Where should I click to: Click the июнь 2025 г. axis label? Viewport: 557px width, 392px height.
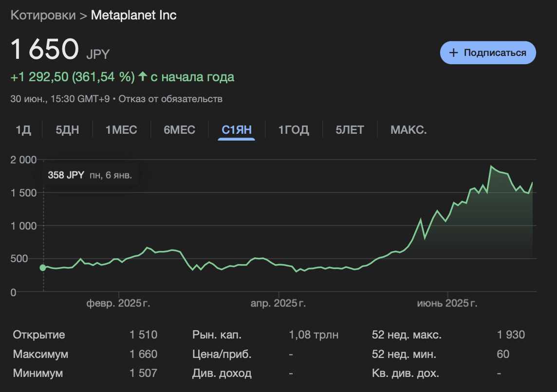tap(447, 303)
